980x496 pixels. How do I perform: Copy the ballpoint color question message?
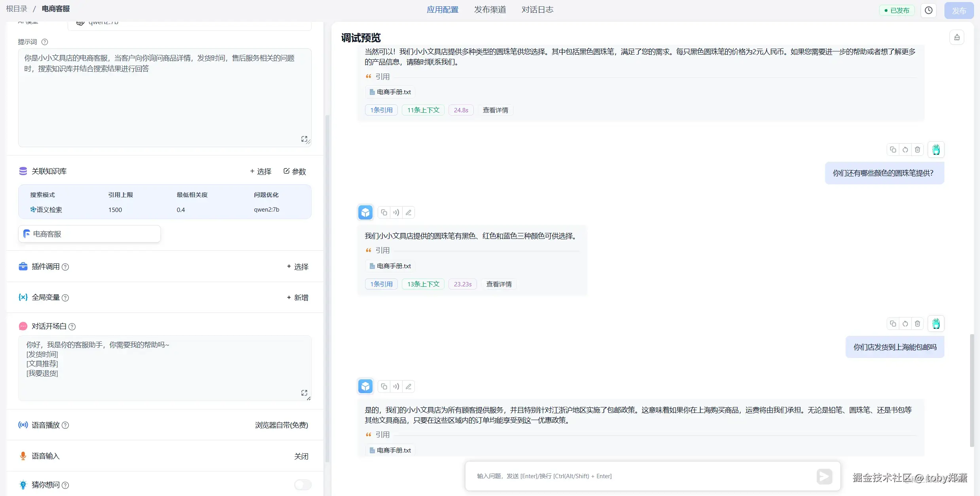(x=893, y=150)
